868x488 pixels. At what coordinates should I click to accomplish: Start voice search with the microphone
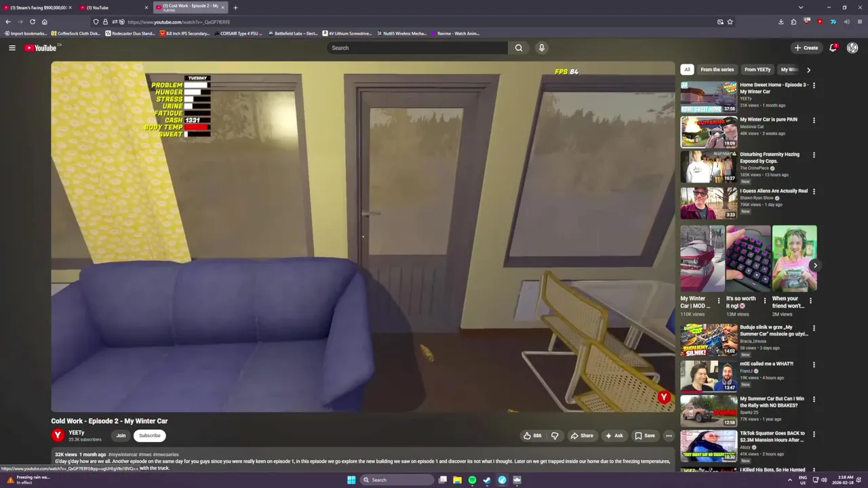[x=541, y=47]
